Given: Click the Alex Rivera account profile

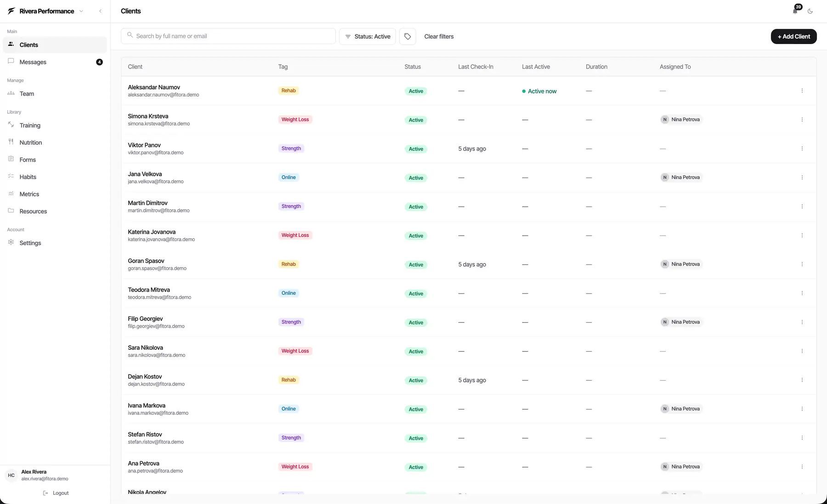Looking at the screenshot, I should coord(55,475).
